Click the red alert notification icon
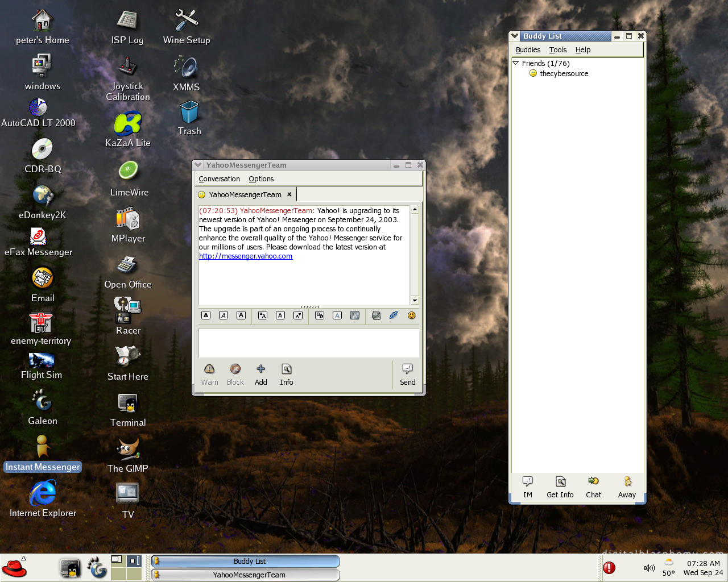The width and height of the screenshot is (728, 582). [609, 568]
